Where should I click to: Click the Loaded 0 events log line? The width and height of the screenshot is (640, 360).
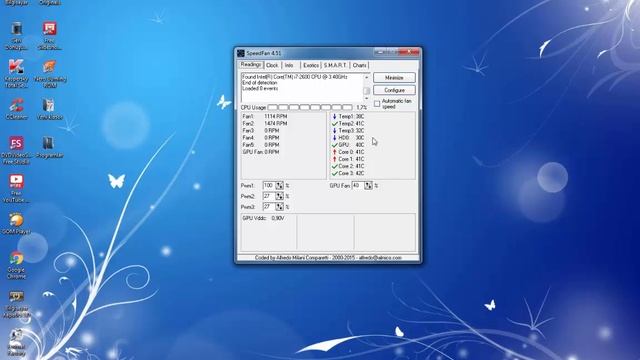pyautogui.click(x=260, y=89)
